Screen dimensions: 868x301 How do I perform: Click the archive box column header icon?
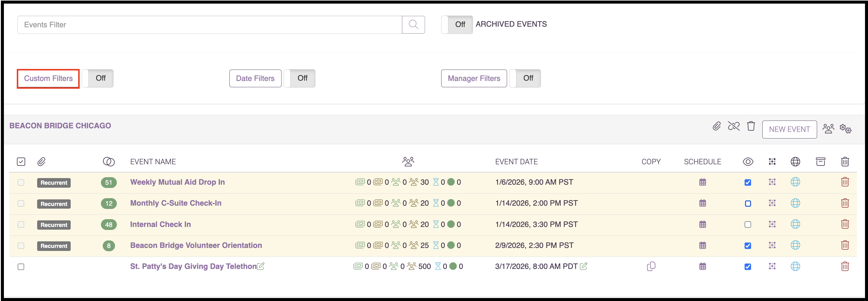coord(820,162)
